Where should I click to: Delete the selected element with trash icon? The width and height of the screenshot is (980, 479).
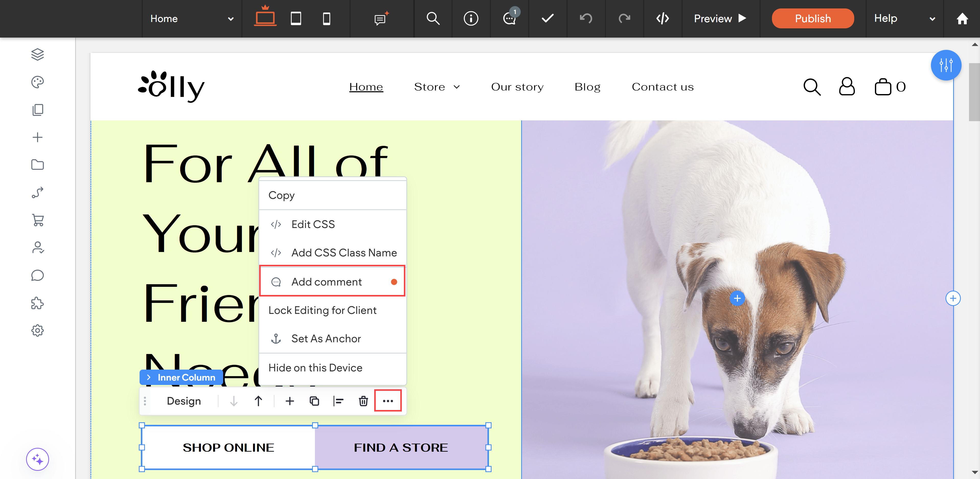click(x=363, y=401)
